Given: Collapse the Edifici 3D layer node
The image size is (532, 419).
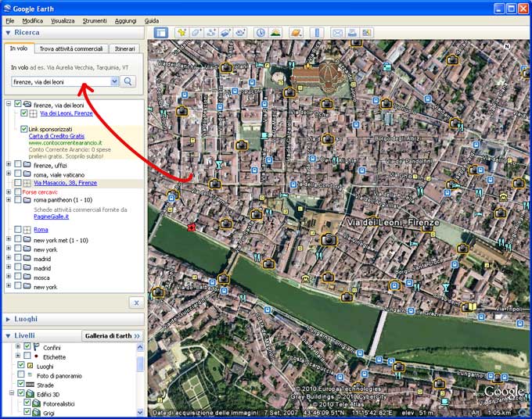Looking at the screenshot, I should [12, 393].
